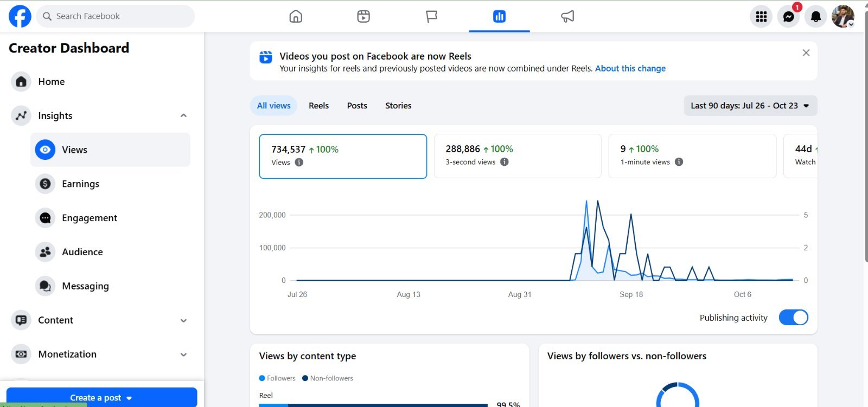The image size is (868, 407).
Task: Open Engagement insights
Action: (x=111, y=218)
